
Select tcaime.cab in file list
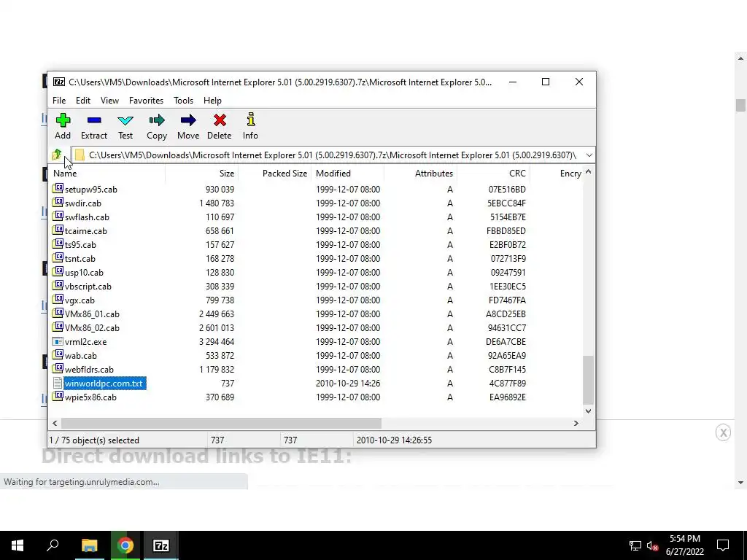click(86, 231)
